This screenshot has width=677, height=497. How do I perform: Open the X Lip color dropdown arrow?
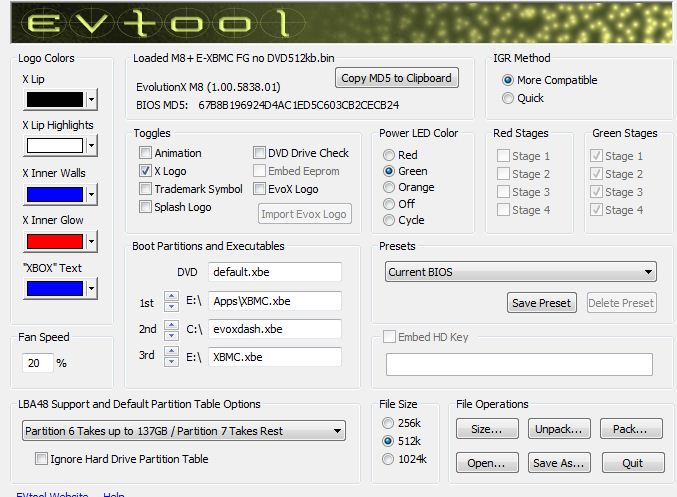click(x=91, y=99)
